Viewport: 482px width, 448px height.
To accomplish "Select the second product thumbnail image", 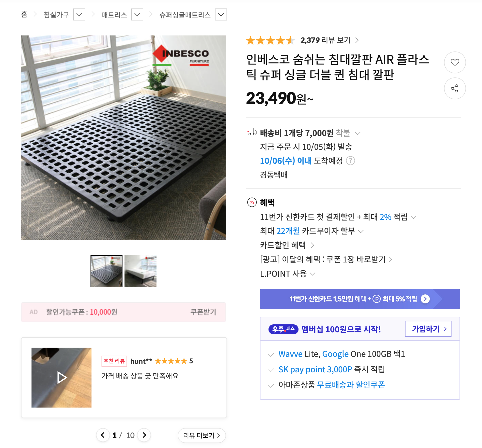I will pyautogui.click(x=140, y=271).
